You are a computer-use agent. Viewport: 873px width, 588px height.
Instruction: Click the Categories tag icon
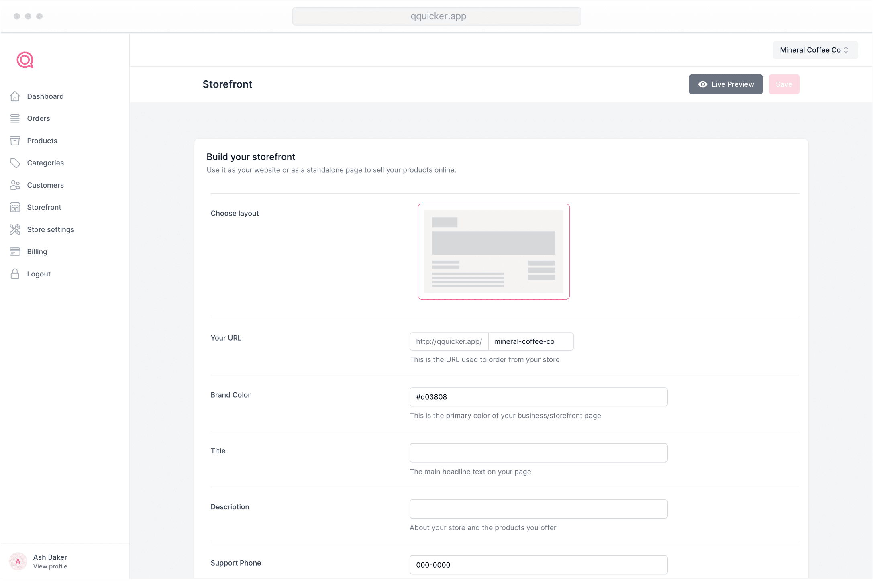(15, 163)
